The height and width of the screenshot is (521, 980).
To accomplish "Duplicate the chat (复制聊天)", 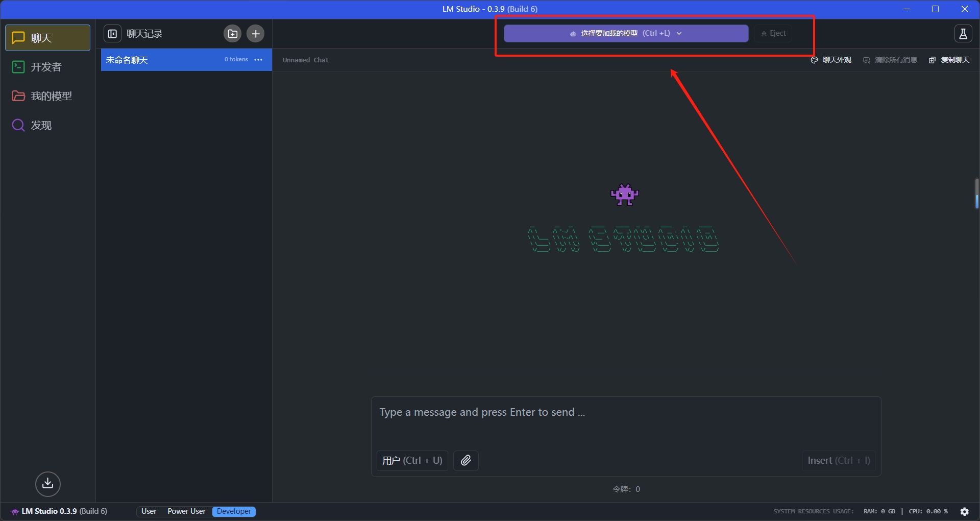I will click(x=949, y=60).
